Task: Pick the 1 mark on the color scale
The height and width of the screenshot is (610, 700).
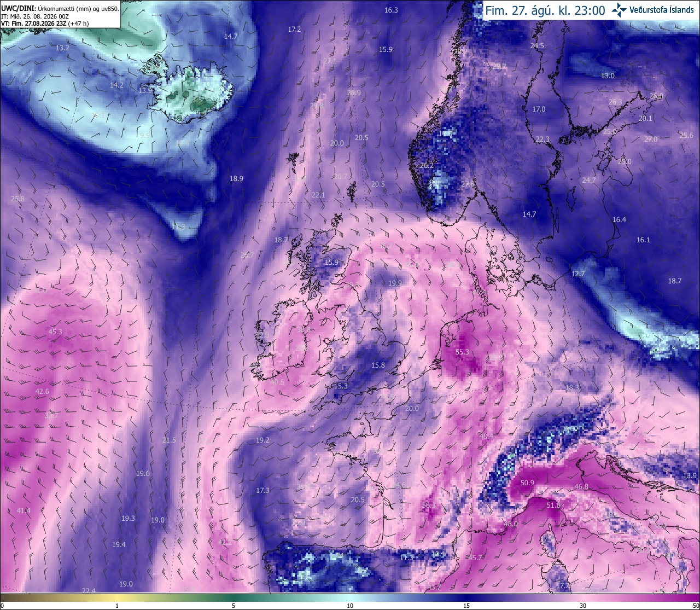Action: 117,606
